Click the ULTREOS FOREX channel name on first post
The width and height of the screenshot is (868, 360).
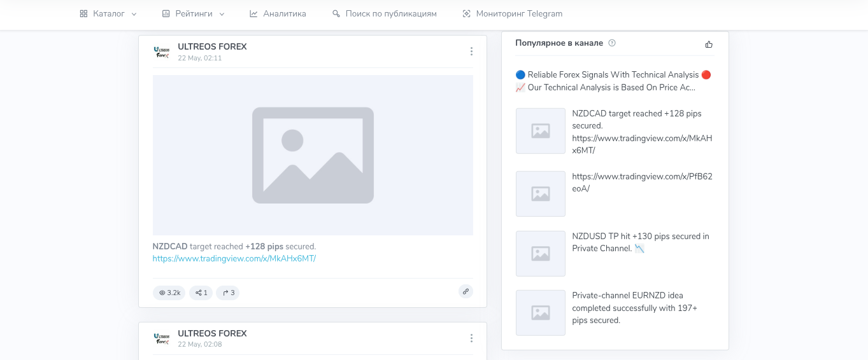point(212,46)
